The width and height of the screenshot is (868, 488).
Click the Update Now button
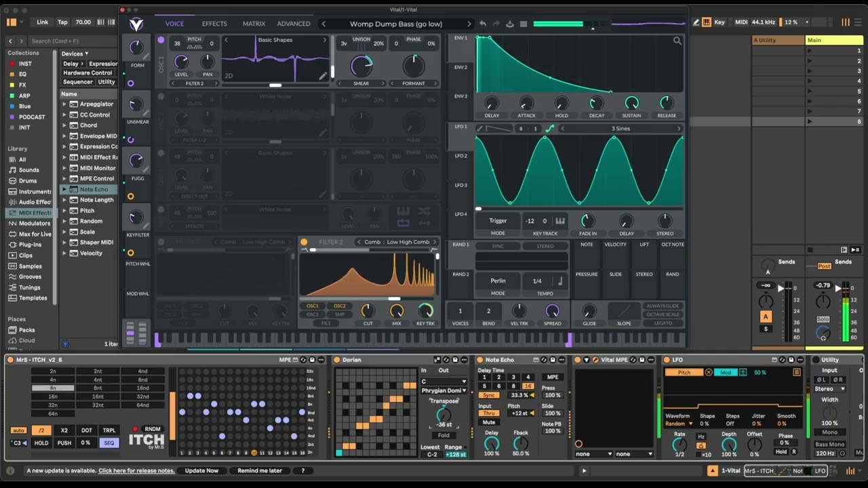pyautogui.click(x=202, y=470)
